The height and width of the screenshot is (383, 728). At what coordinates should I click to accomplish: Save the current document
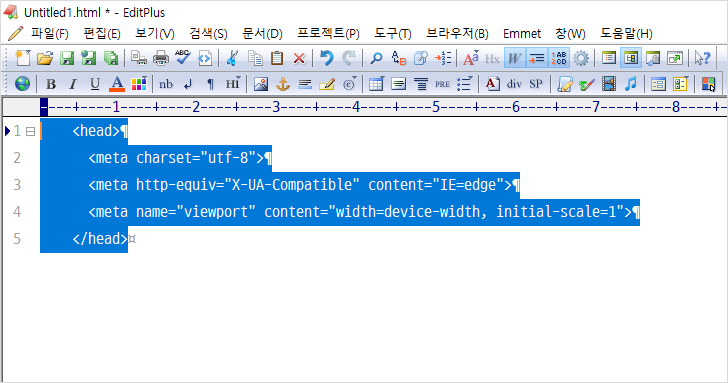point(67,58)
